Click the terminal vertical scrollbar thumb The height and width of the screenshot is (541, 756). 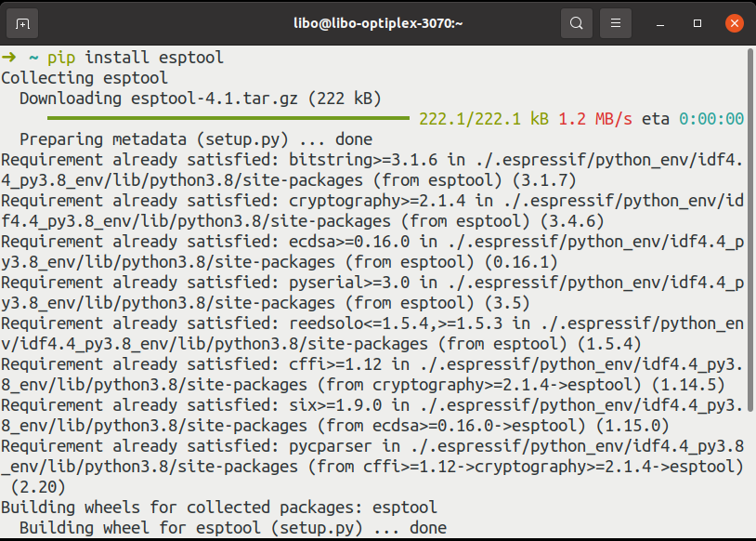pos(750,231)
